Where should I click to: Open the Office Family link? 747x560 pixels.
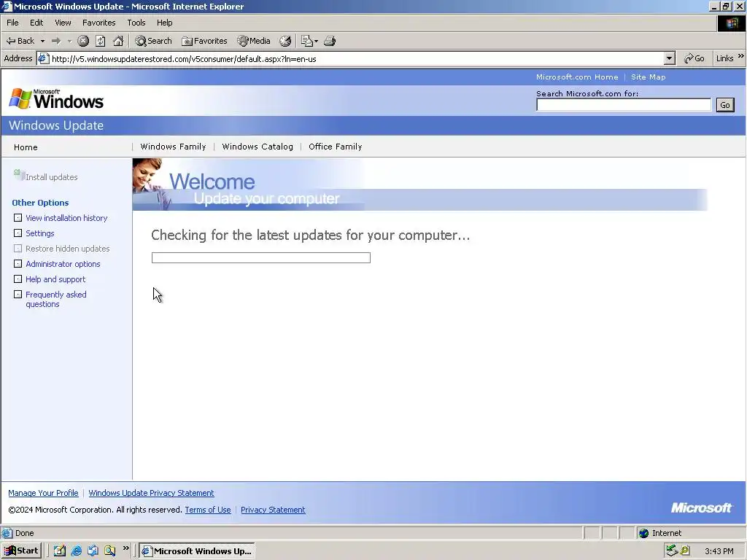[x=336, y=147]
